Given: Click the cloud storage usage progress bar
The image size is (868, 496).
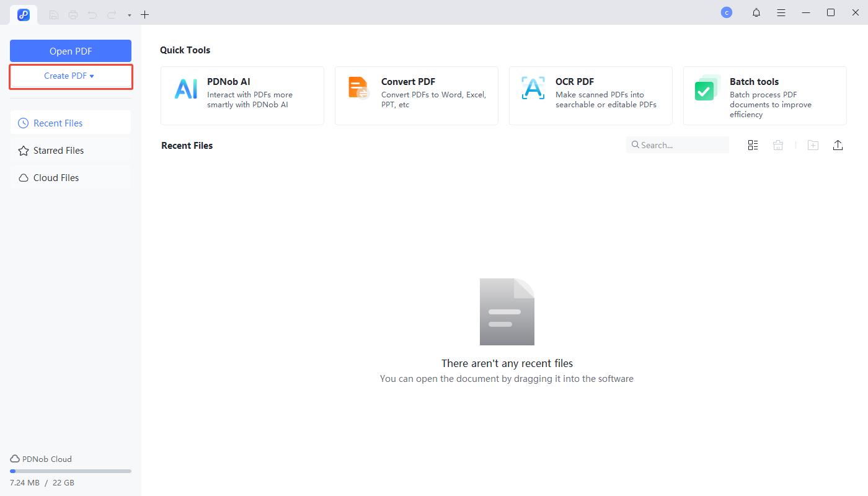Looking at the screenshot, I should click(x=71, y=471).
